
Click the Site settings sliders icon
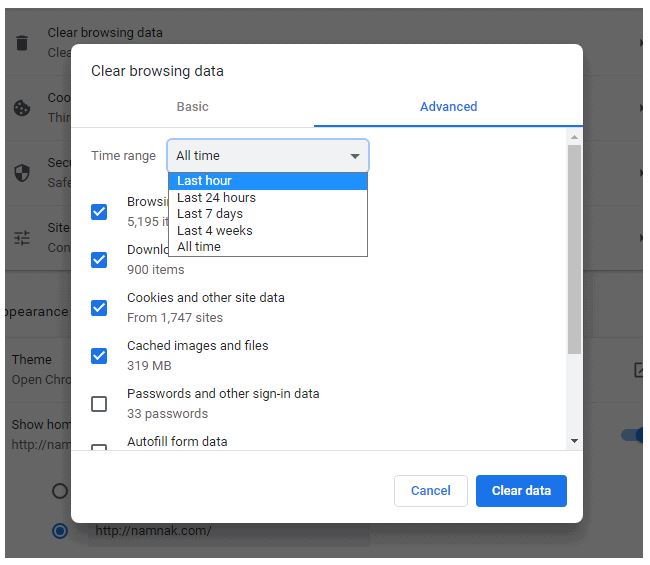click(x=22, y=238)
